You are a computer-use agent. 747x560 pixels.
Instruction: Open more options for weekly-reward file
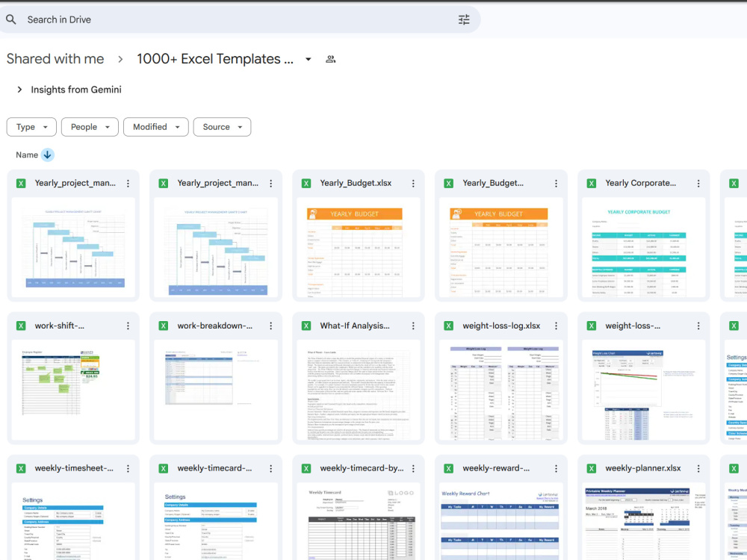pyautogui.click(x=556, y=469)
